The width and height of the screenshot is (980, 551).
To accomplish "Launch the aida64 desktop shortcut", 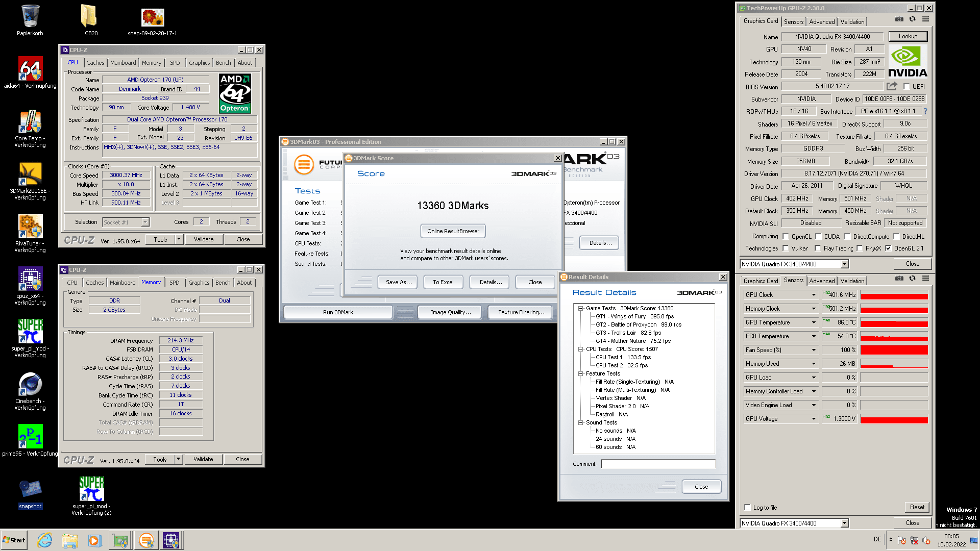I will click(30, 72).
